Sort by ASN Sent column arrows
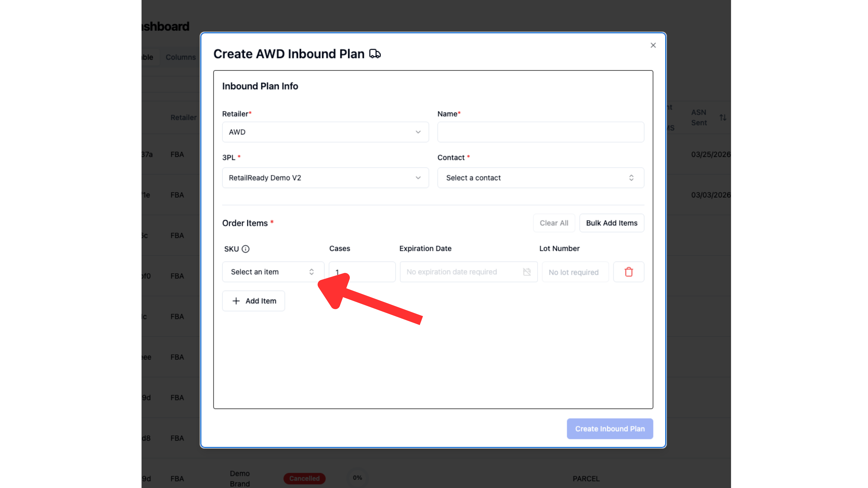 723,117
